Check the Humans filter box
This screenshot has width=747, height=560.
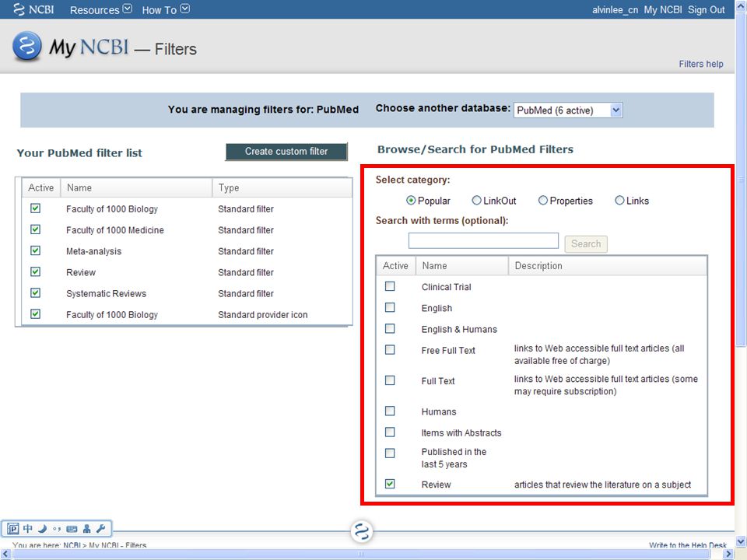(390, 411)
